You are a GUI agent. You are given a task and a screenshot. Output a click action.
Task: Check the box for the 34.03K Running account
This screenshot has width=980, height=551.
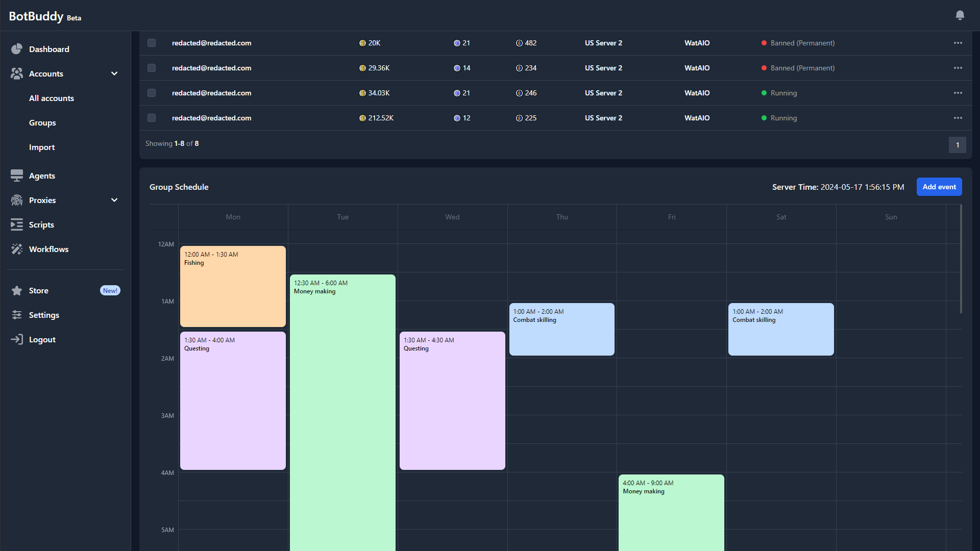click(x=151, y=93)
